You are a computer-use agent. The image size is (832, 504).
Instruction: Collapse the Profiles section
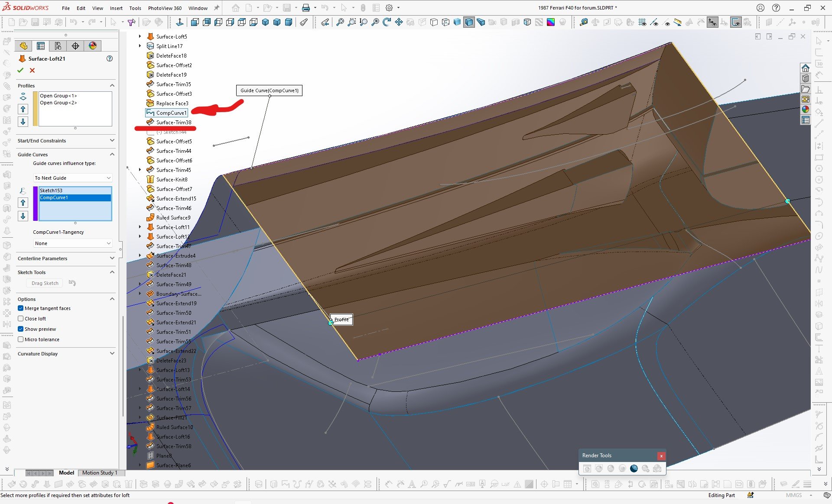[x=112, y=86]
